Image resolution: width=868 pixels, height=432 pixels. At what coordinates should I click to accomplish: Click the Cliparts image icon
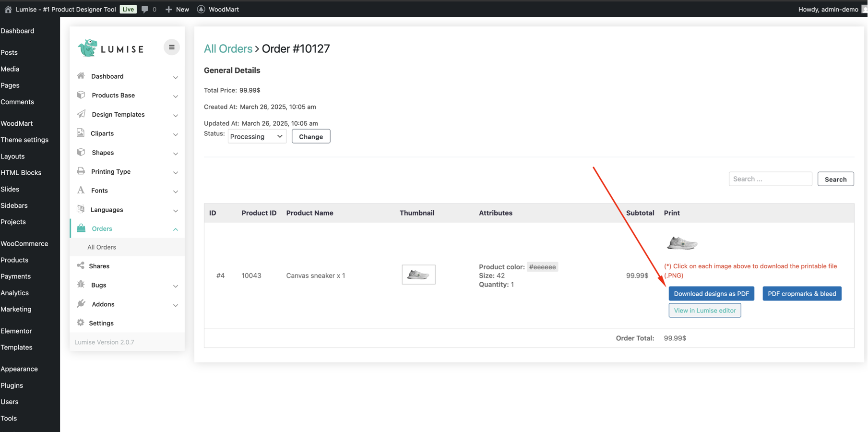tap(81, 133)
